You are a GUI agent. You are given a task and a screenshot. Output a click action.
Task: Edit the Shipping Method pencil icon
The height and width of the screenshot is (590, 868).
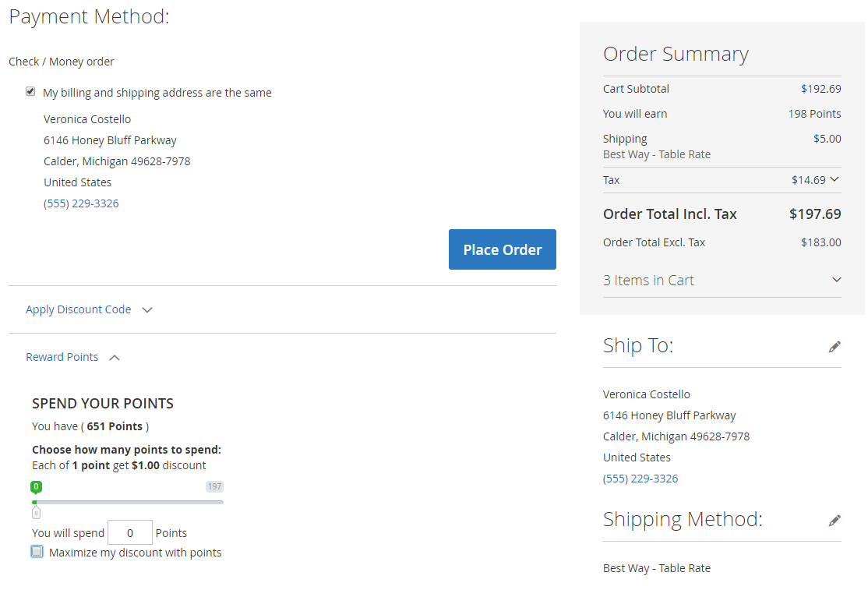[x=834, y=520]
